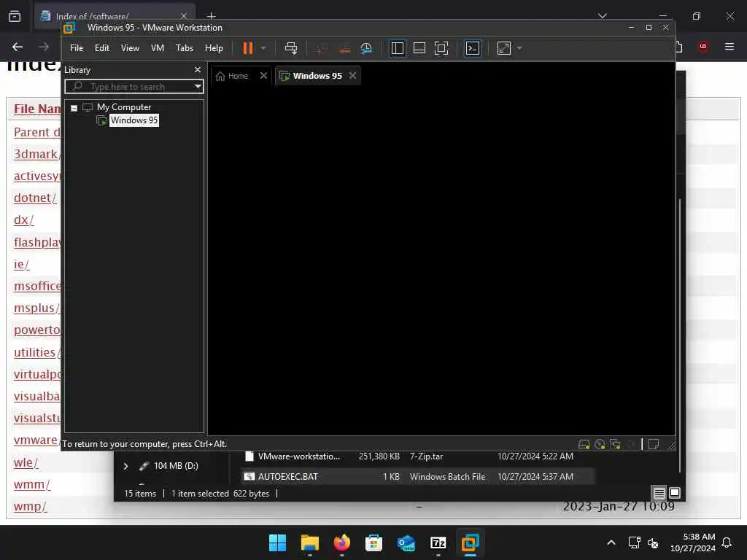
Task: Open the library search dropdown arrow
Action: tap(198, 86)
